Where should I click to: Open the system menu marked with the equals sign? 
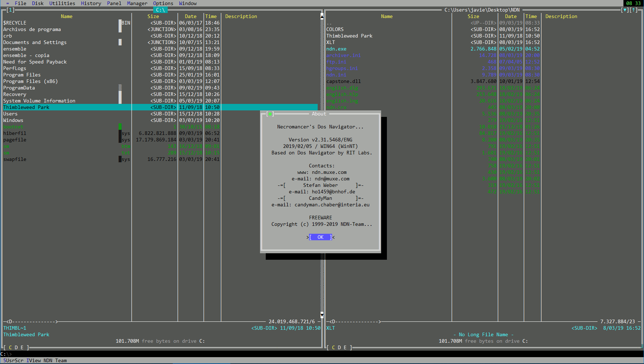(x=8, y=3)
